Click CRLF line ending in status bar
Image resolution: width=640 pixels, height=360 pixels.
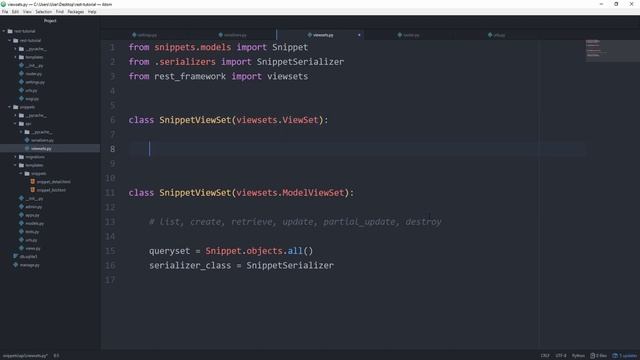pyautogui.click(x=545, y=356)
